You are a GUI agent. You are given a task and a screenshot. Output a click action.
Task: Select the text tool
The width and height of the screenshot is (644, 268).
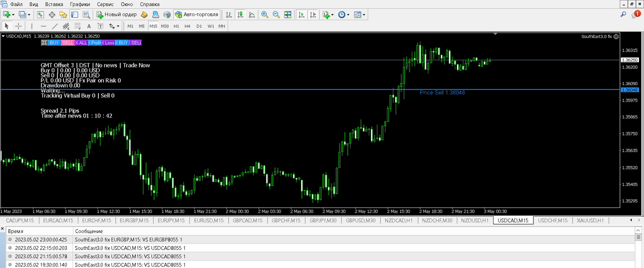(x=89, y=26)
